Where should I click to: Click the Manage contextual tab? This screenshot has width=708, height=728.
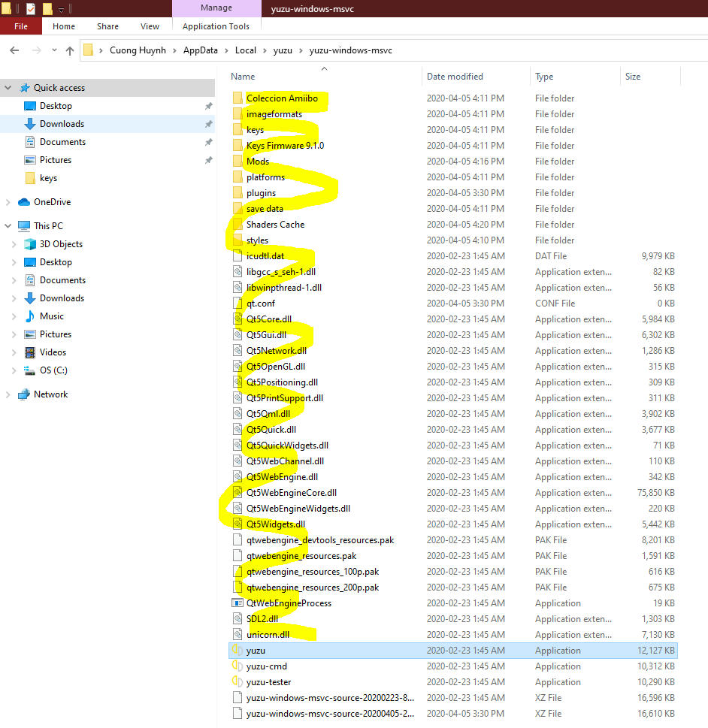point(216,8)
